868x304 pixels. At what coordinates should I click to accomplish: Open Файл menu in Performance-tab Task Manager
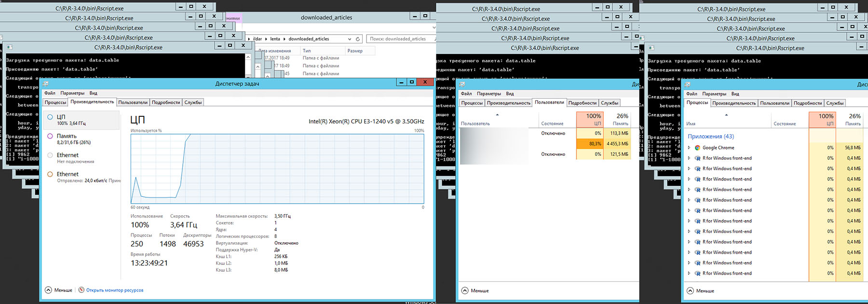tap(50, 93)
